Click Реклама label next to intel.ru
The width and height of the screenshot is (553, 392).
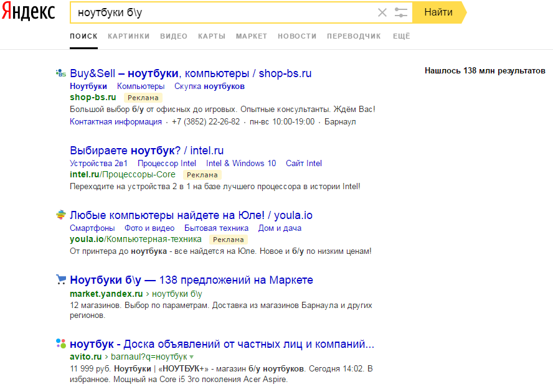pos(202,175)
